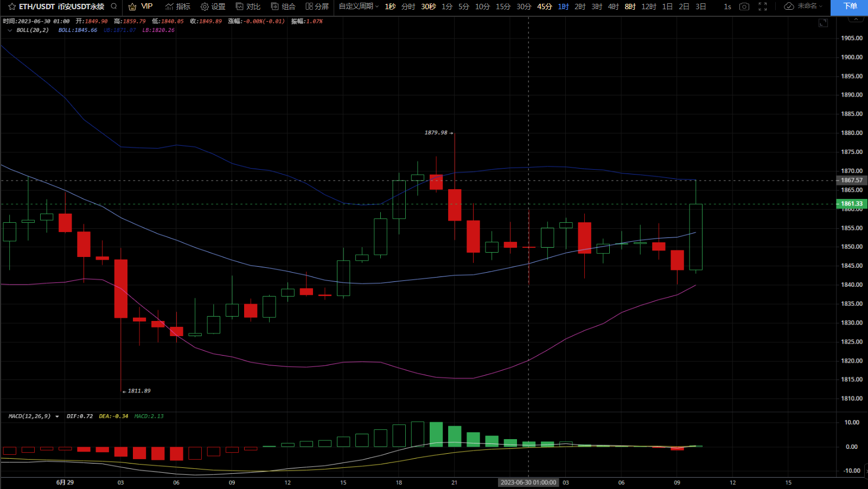Collapse the top panel with the up chevron
Image resolution: width=868 pixels, height=489 pixels.
point(856,19)
